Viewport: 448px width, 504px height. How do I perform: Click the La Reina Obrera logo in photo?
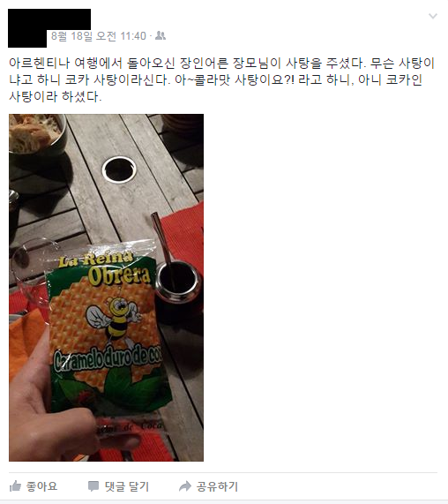point(105,268)
